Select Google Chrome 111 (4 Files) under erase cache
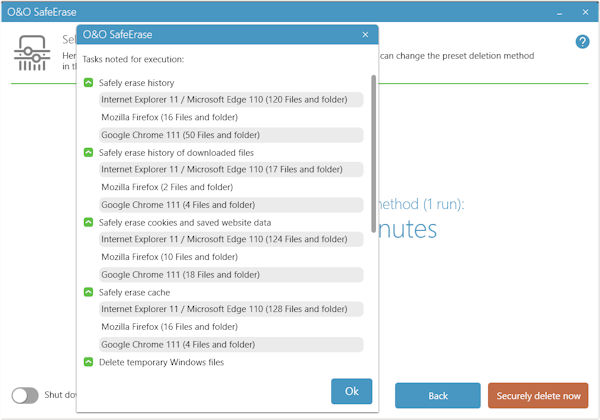This screenshot has width=600, height=420. pos(231,345)
